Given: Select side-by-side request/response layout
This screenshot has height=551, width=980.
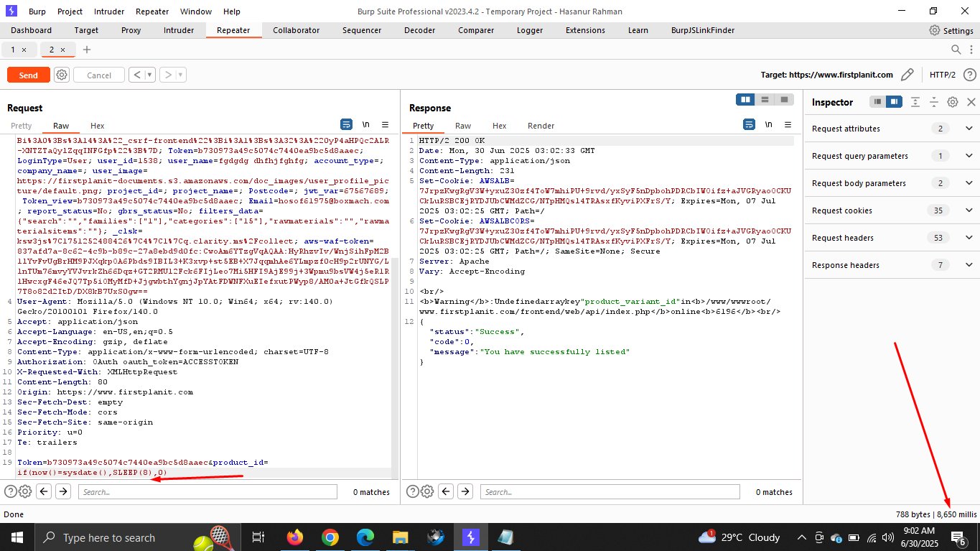Looking at the screenshot, I should (x=746, y=99).
